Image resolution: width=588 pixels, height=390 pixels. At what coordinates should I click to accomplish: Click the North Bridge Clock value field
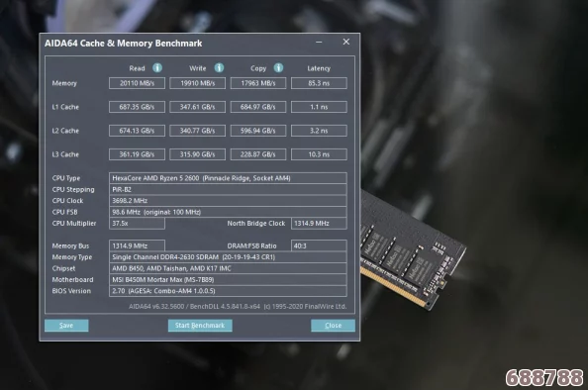(319, 223)
